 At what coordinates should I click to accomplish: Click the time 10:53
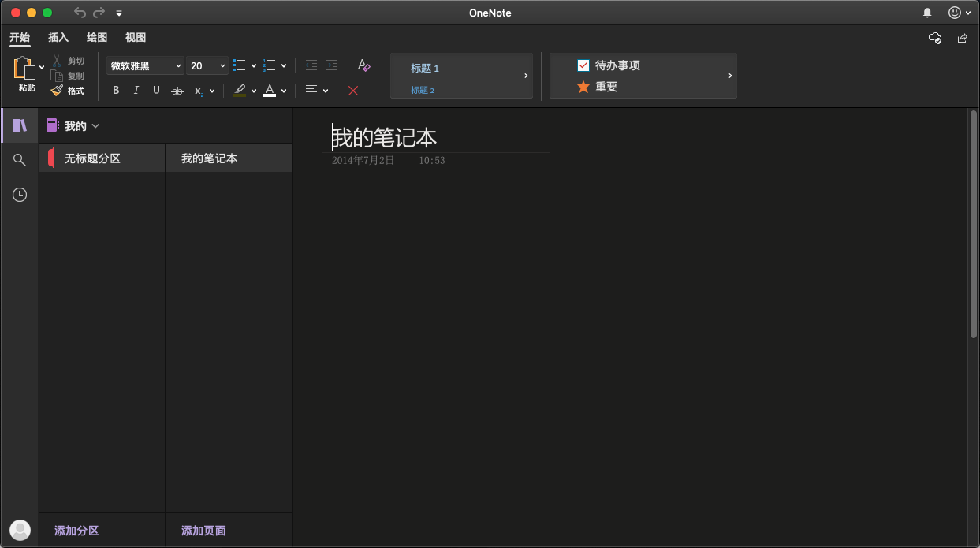tap(432, 160)
